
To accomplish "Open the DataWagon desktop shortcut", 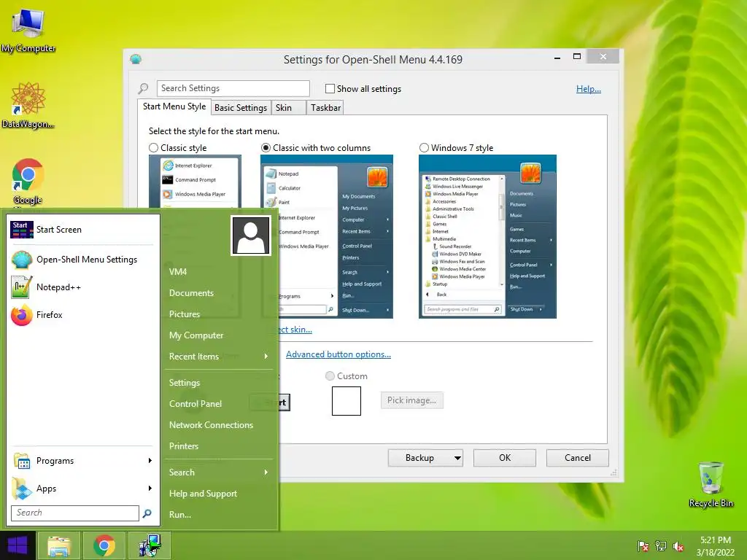I will coord(28,106).
